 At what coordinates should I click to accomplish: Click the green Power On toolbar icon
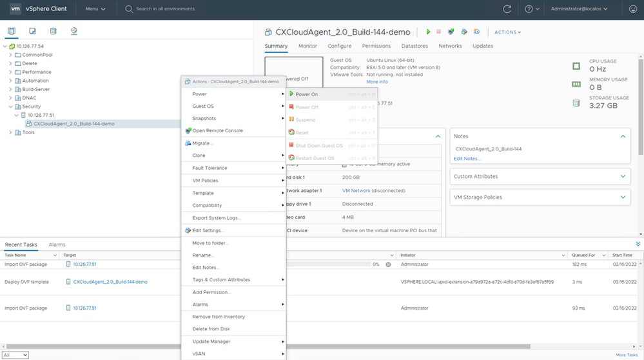pos(428,32)
